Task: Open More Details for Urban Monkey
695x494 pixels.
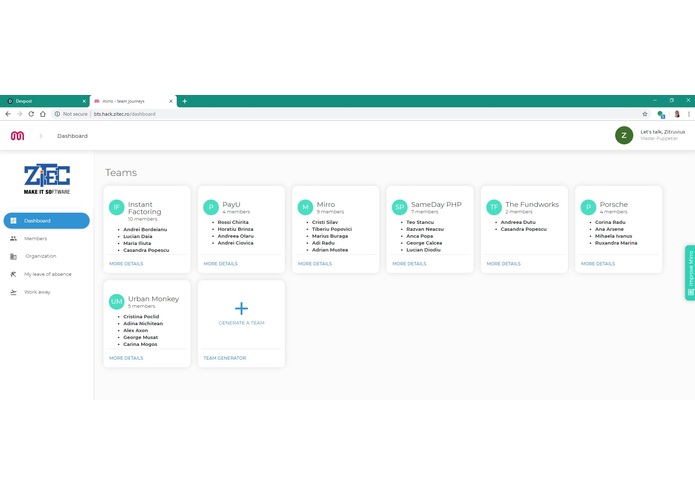Action: pyautogui.click(x=126, y=358)
